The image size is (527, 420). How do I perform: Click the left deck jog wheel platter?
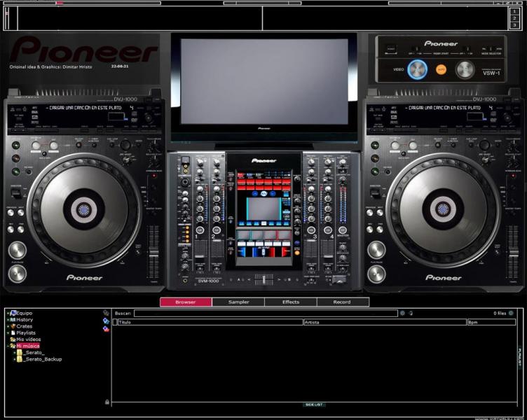pos(84,210)
